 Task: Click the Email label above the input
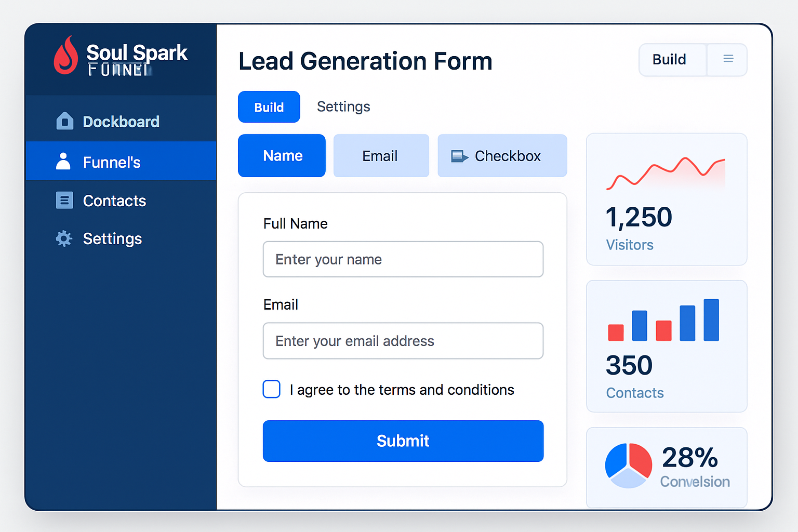[x=281, y=304]
